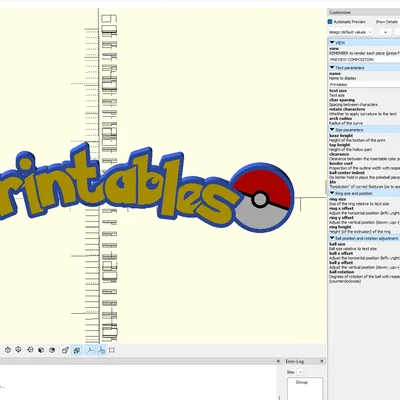The image size is (400, 400).
Task: Click the 'base height' parameter label
Action: click(341, 136)
